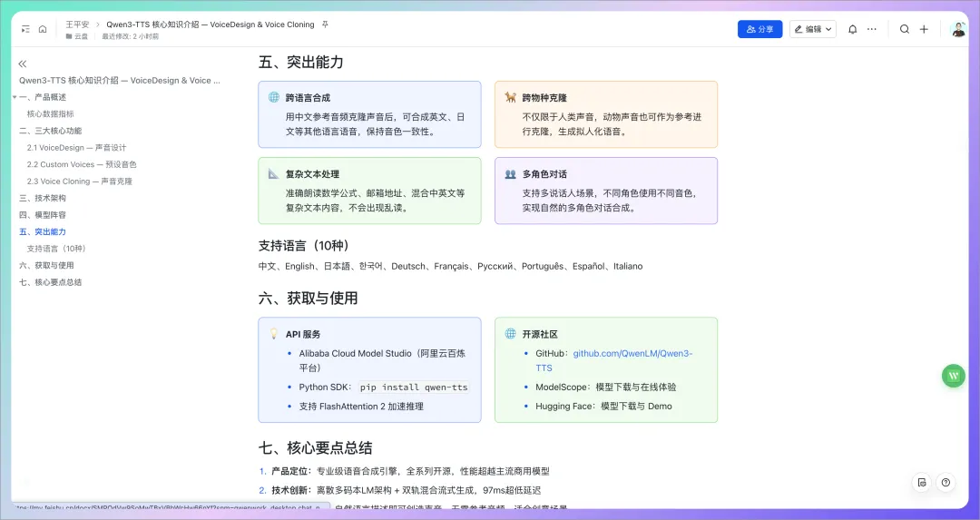This screenshot has width=980, height=520.
Task: Open search with magnifier icon
Action: 905,29
